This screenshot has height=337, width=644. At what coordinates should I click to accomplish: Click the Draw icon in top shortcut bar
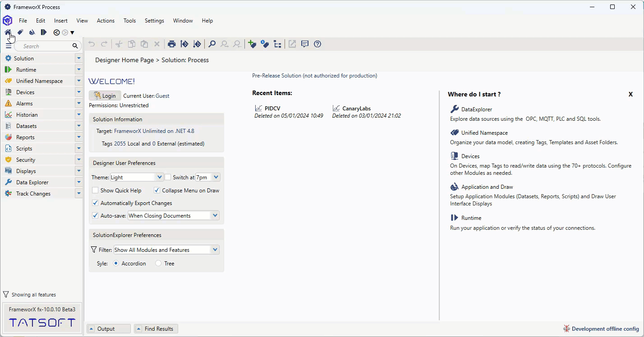click(32, 32)
